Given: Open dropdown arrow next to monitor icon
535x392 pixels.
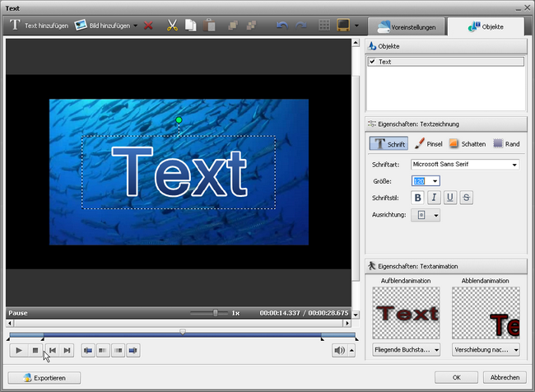Looking at the screenshot, I should (x=356, y=26).
